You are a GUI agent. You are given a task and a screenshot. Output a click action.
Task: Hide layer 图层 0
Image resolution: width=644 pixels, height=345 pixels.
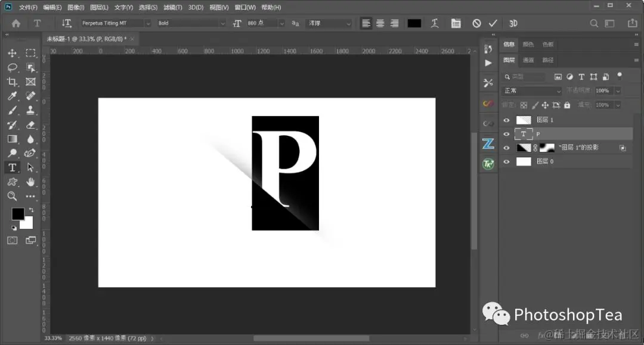(x=506, y=161)
